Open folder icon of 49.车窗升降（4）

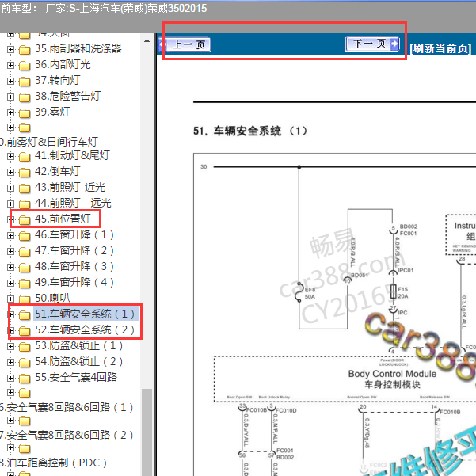25,283
